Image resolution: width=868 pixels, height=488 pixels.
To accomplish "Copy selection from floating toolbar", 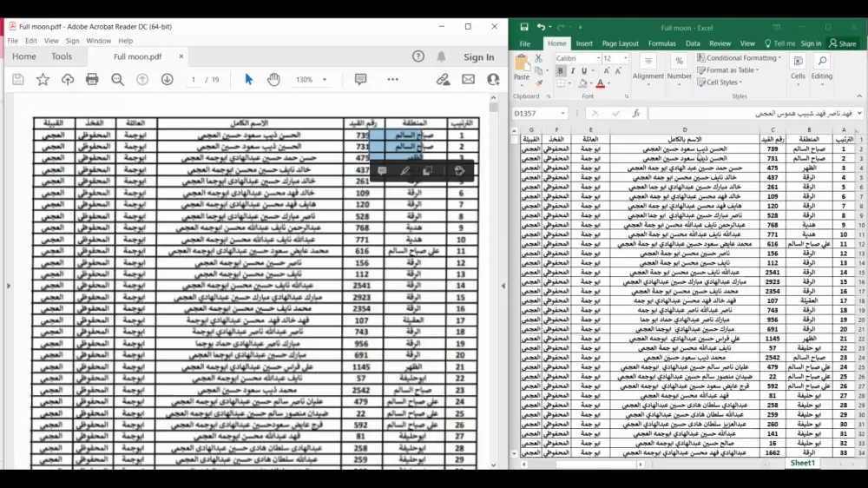I will coord(427,170).
